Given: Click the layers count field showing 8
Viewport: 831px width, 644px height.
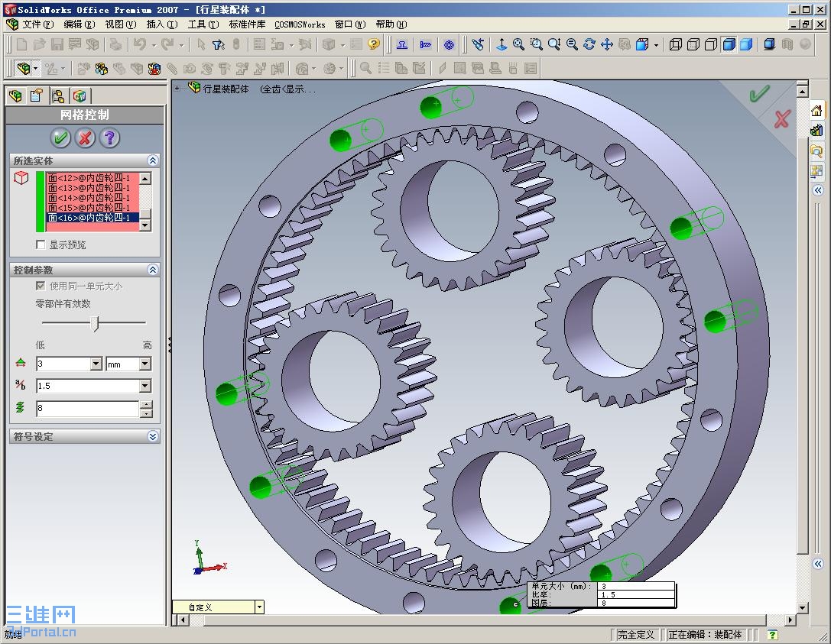Looking at the screenshot, I should click(87, 409).
